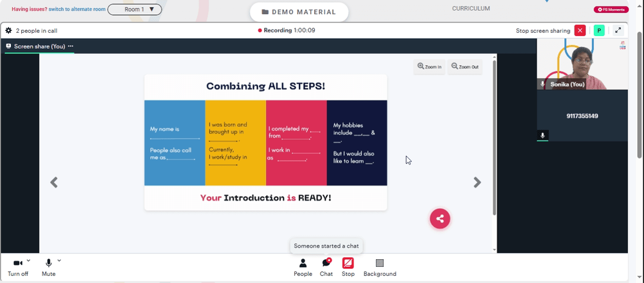Click the slide viewer vertical scrollbar
Image resolution: width=644 pixels, height=283 pixels.
tap(494, 137)
